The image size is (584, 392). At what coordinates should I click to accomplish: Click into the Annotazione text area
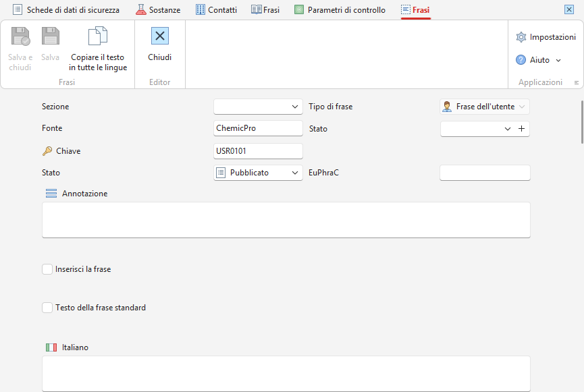point(286,220)
